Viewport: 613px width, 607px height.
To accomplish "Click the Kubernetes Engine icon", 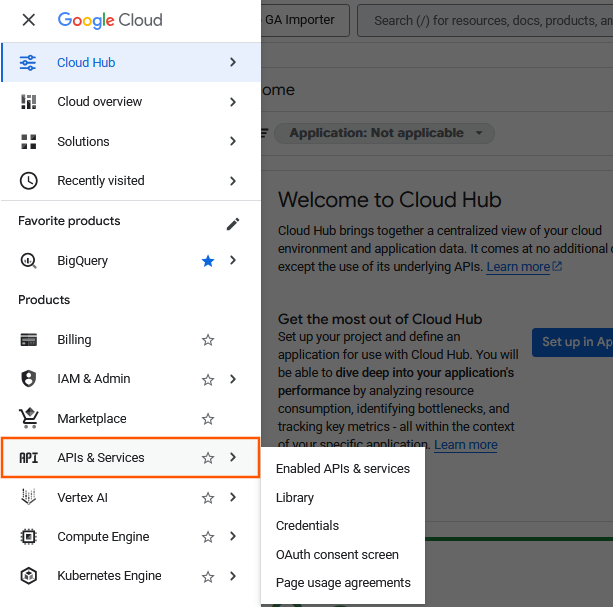I will tap(29, 576).
